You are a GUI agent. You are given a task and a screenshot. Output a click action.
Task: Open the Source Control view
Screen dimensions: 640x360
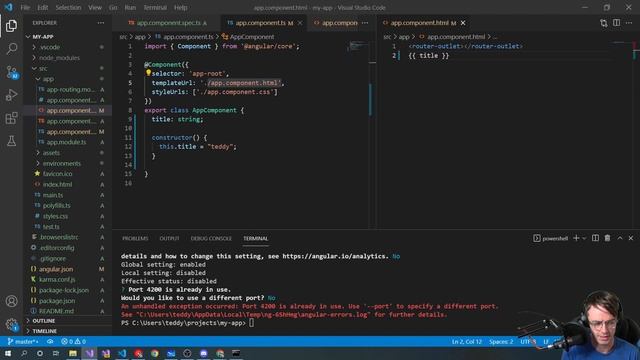click(11, 72)
